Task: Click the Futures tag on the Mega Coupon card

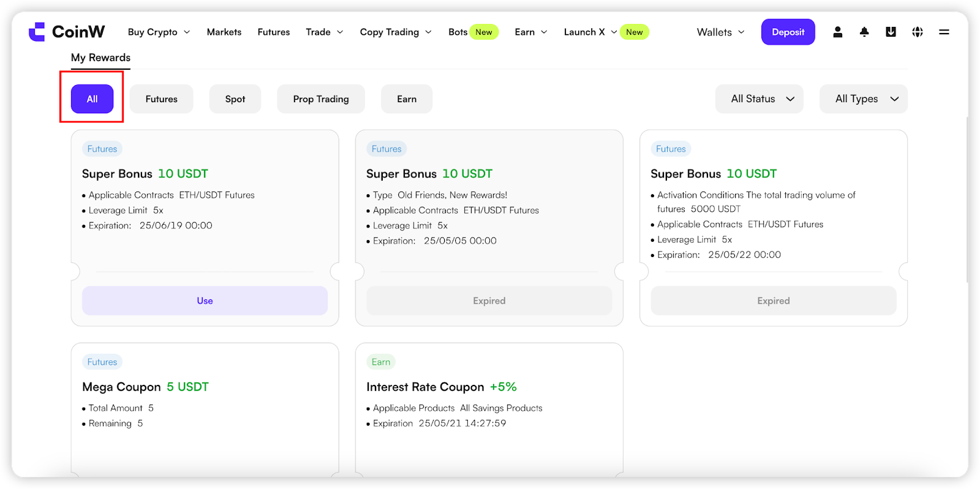Action: click(102, 362)
